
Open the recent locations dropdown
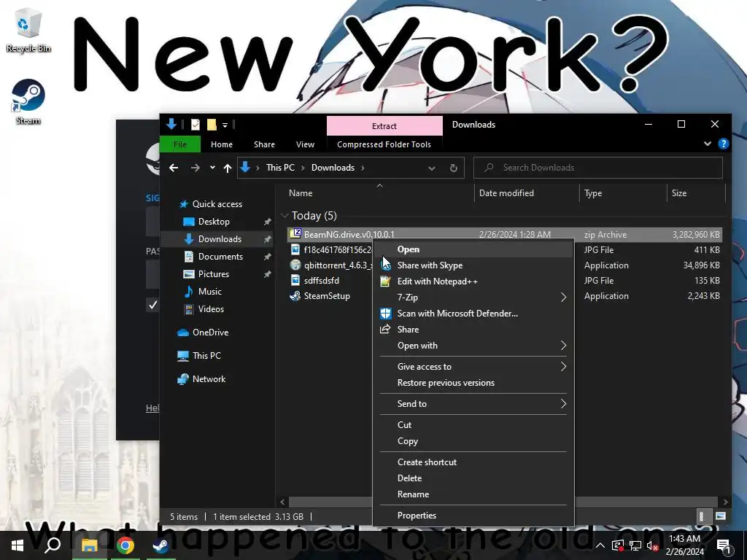pyautogui.click(x=212, y=168)
